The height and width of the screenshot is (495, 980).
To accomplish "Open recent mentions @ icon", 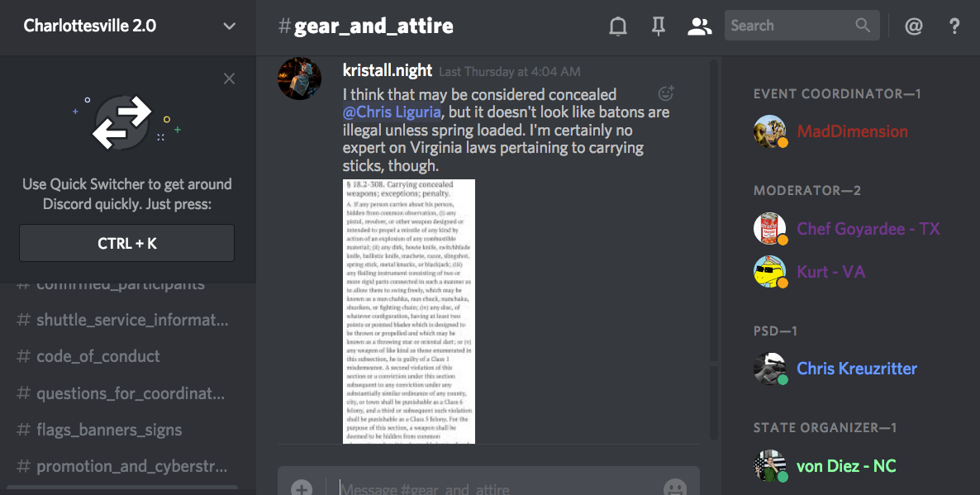I will pyautogui.click(x=913, y=26).
